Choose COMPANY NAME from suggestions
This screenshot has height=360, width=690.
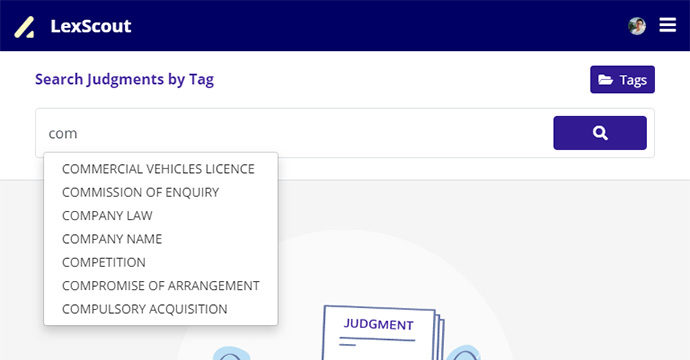(x=161, y=239)
